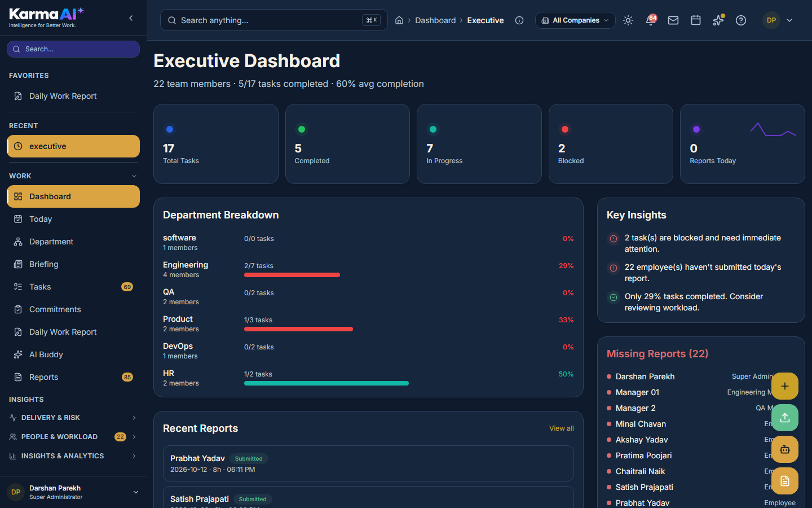
Task: Open notifications bell with 84 badge
Action: pos(651,20)
